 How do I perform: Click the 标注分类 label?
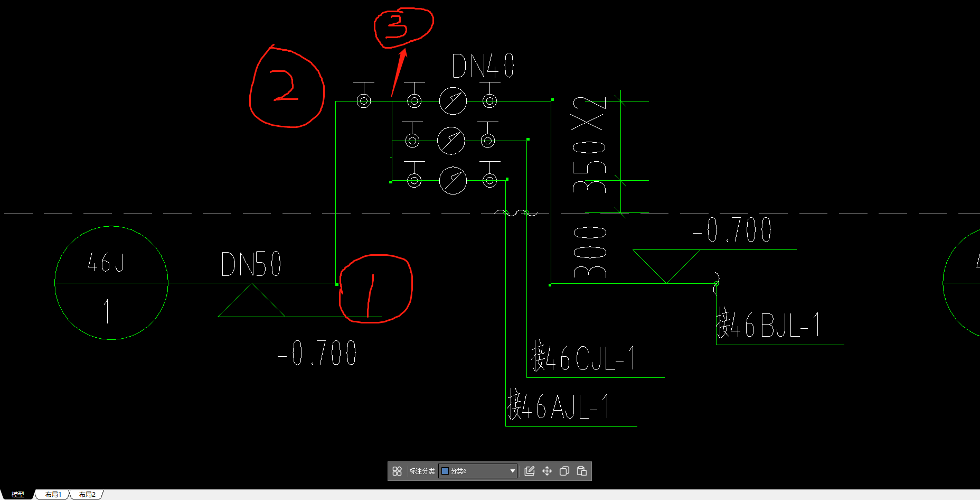422,471
